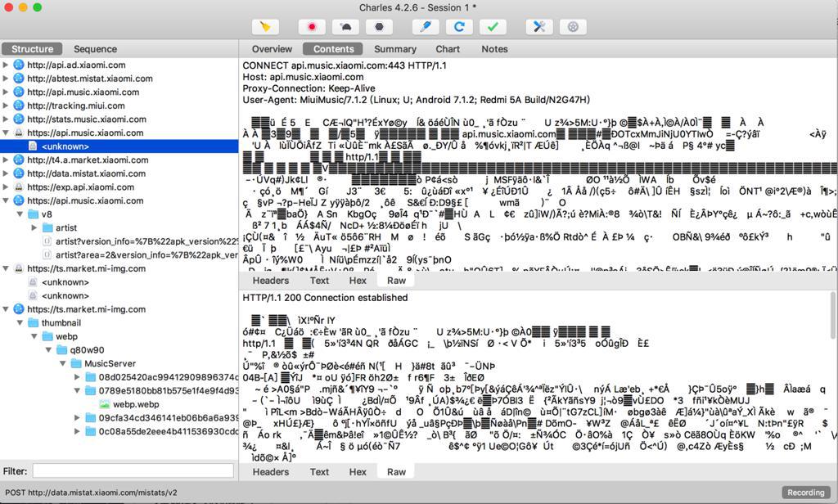Expand the http://api.music.xiaomi.com host
Image resolution: width=838 pixels, height=504 pixels.
(x=6, y=92)
